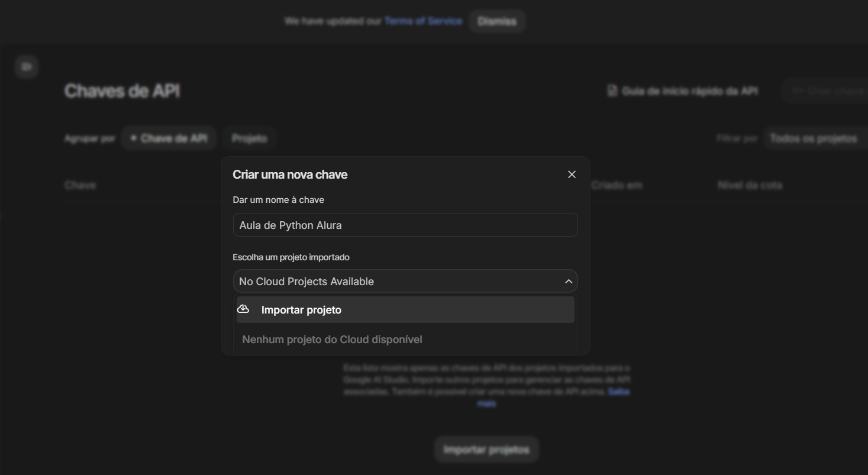Toggle the sidebar menu icon at top left

click(27, 67)
